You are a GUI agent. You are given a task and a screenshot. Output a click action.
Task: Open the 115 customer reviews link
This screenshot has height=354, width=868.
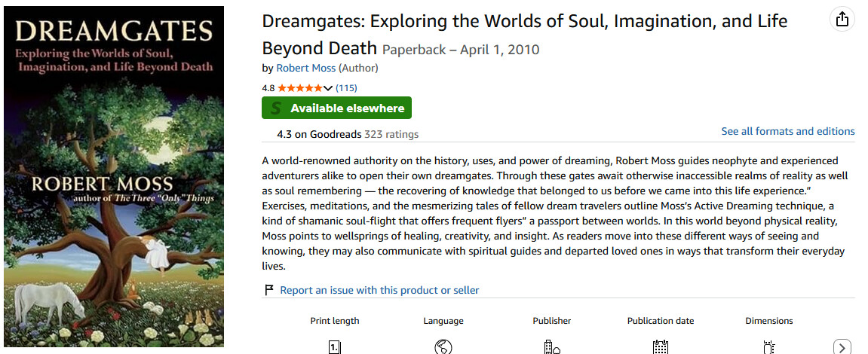(346, 88)
